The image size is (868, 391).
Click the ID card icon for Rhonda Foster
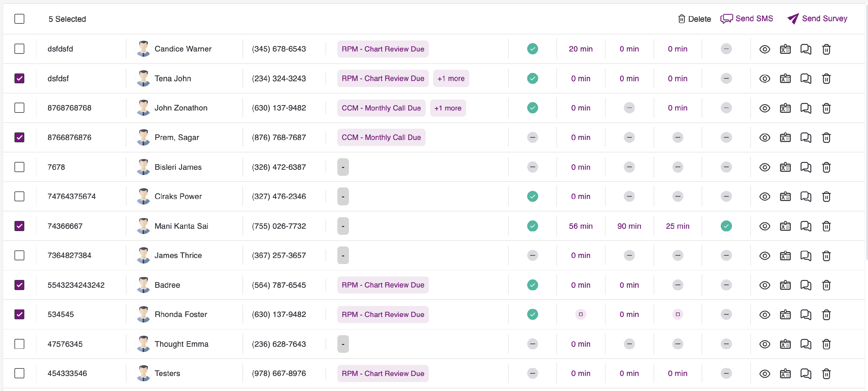785,315
